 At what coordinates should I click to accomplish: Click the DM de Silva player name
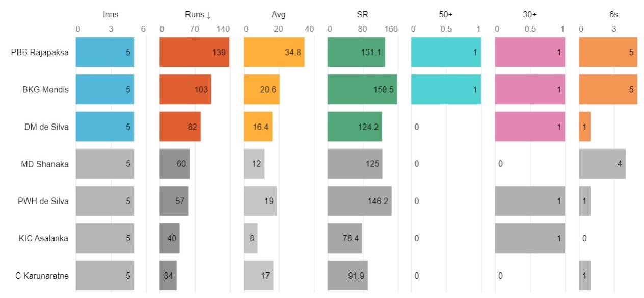tap(46, 127)
